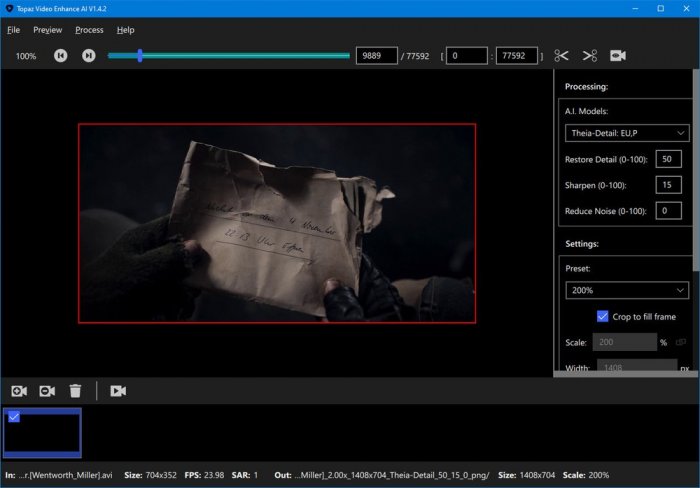The width and height of the screenshot is (700, 488).
Task: Click the input Size 704x352 status text
Action: 150,475
